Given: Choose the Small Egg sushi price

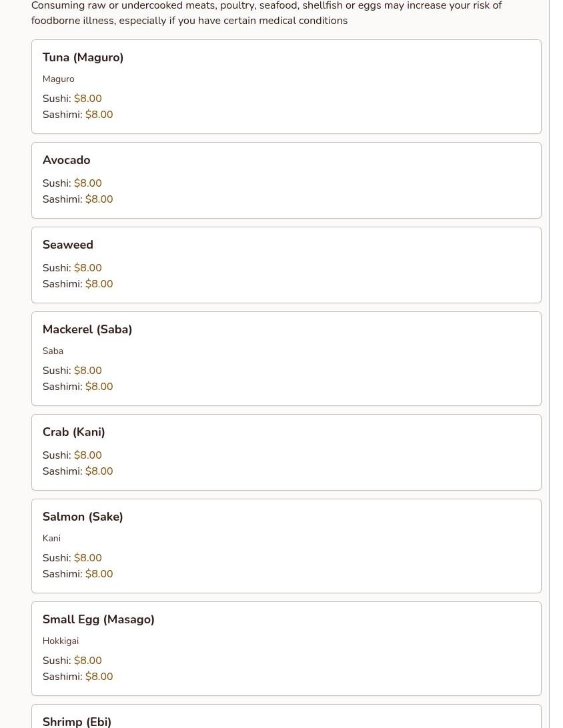Looking at the screenshot, I should (x=87, y=661).
